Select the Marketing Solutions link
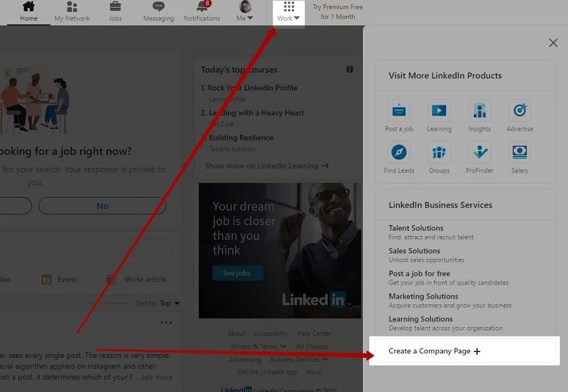Image resolution: width=568 pixels, height=392 pixels. [x=423, y=296]
